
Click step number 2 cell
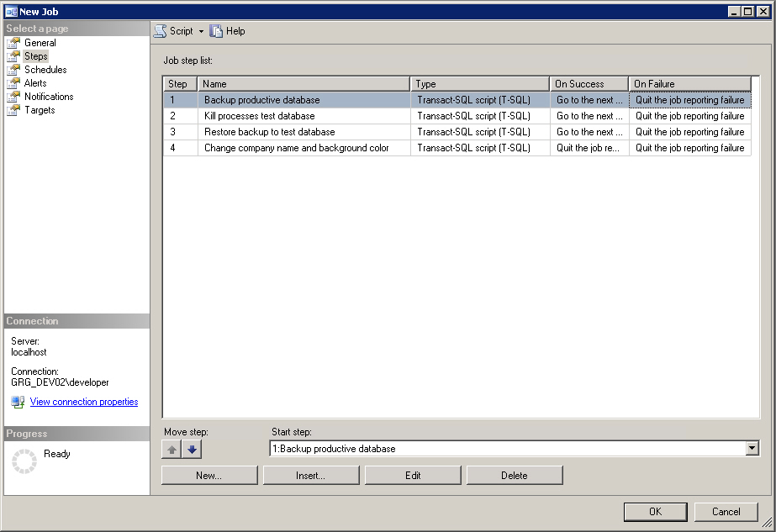tap(180, 116)
